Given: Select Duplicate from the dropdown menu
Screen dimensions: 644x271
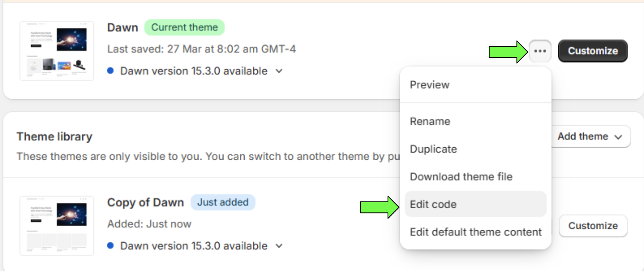Looking at the screenshot, I should click(x=433, y=149).
